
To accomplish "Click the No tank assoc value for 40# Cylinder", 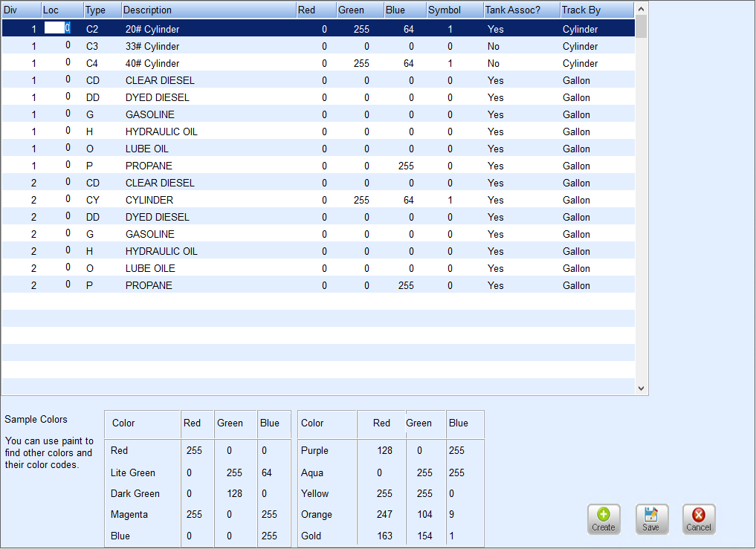I will click(494, 64).
